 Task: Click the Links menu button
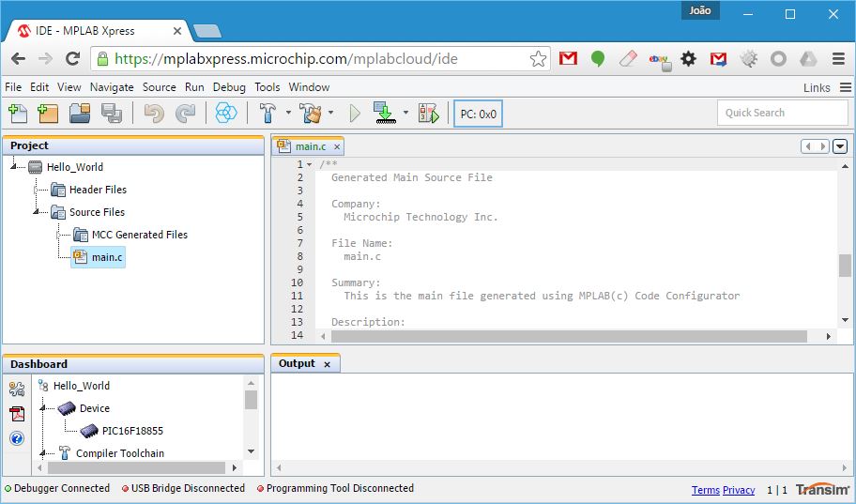pyautogui.click(x=827, y=87)
